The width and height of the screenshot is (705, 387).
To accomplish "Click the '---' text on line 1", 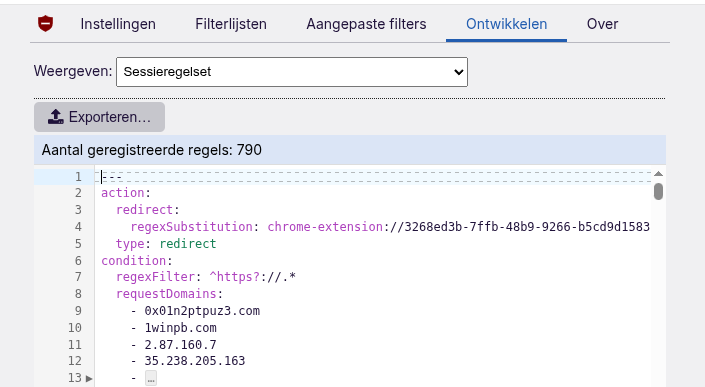I will (x=112, y=177).
